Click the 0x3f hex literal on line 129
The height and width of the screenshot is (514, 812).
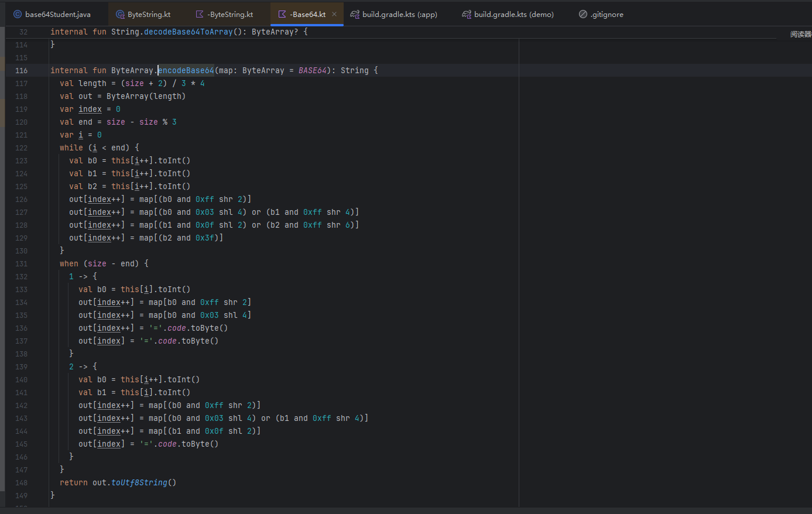[x=205, y=238]
